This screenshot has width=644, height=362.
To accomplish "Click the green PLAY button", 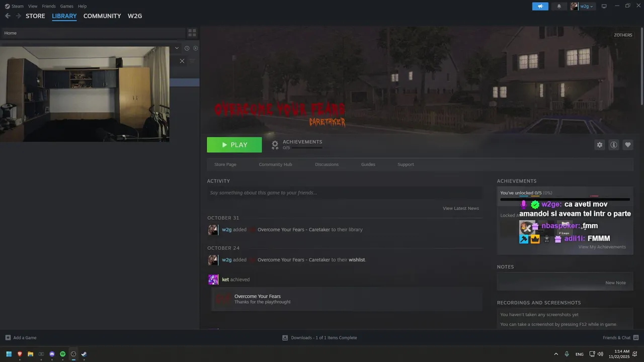I will [234, 145].
